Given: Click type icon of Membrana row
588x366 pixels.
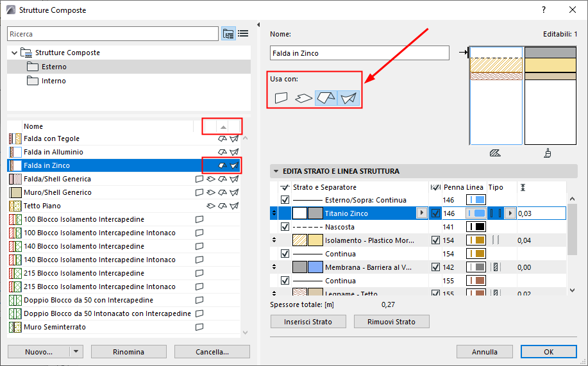Looking at the screenshot, I should pyautogui.click(x=496, y=267).
